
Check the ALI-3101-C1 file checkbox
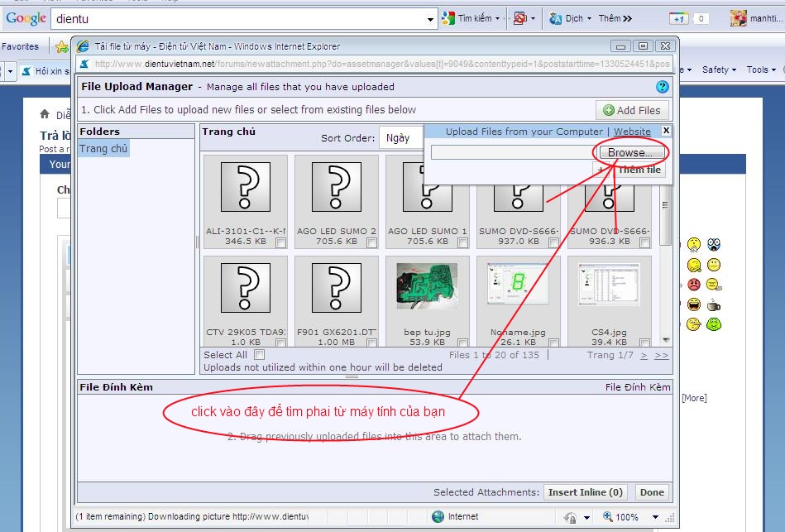(x=281, y=243)
